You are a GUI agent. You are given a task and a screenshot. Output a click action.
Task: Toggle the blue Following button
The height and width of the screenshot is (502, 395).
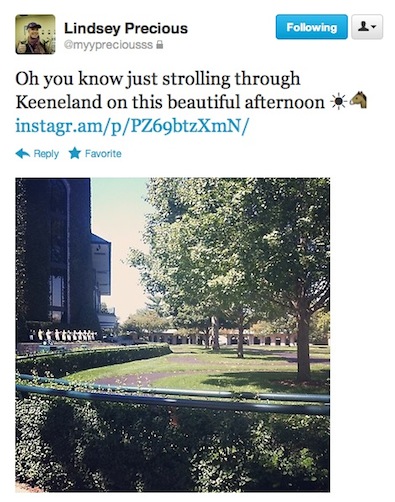(312, 27)
